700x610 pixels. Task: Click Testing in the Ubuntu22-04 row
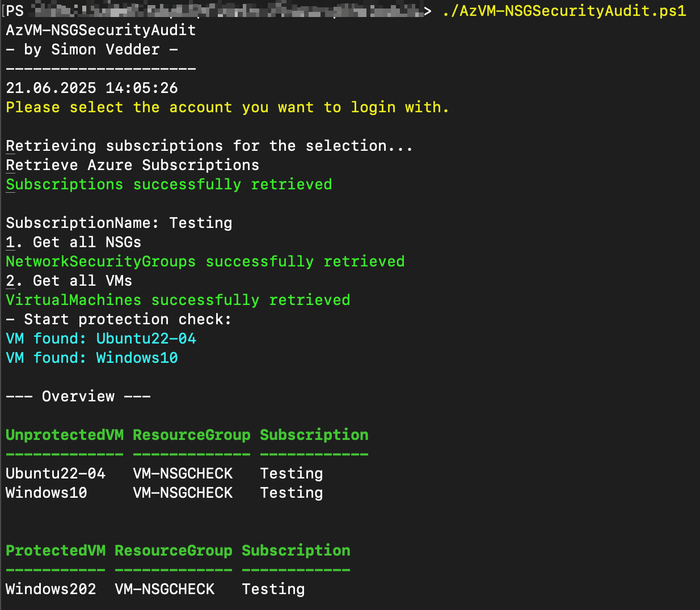[x=292, y=473]
